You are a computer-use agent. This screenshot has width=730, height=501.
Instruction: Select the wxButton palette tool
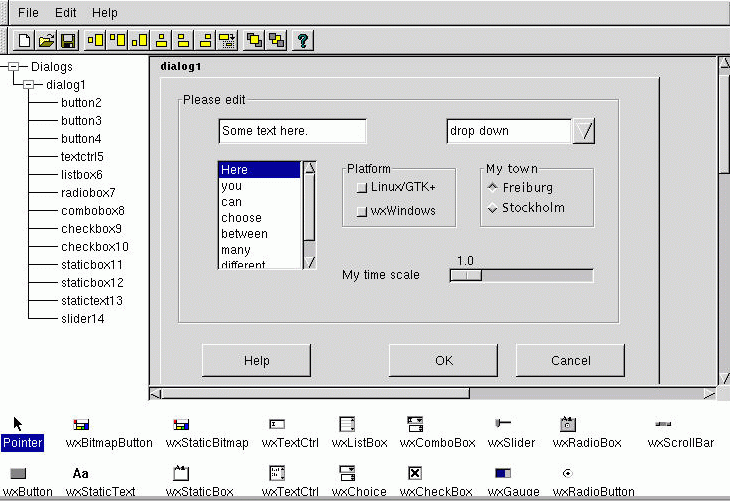[x=27, y=481]
